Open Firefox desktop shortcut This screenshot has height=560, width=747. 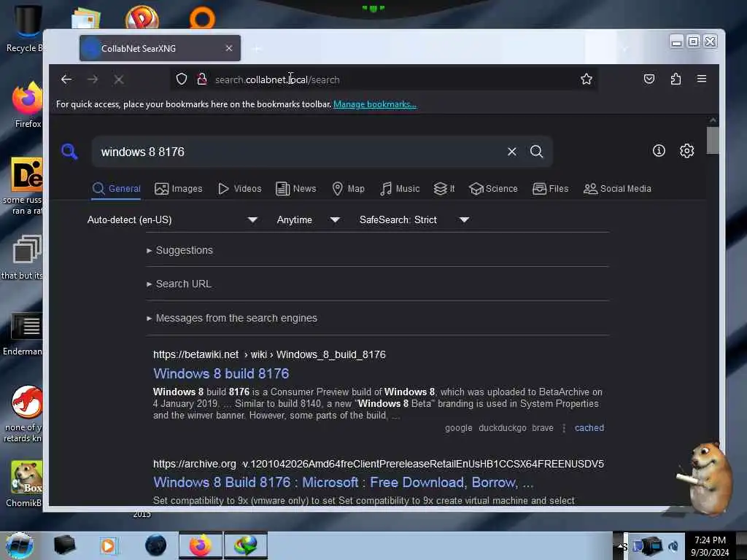point(28,106)
